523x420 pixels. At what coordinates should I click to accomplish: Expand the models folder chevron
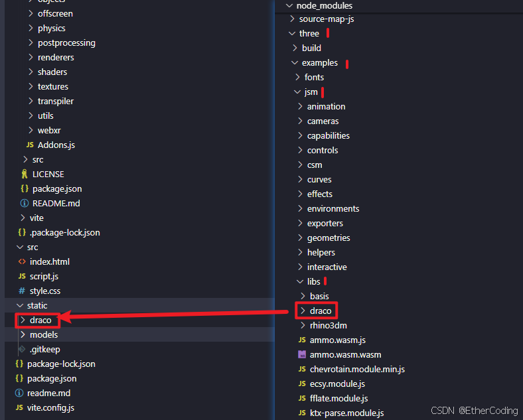pyautogui.click(x=23, y=334)
